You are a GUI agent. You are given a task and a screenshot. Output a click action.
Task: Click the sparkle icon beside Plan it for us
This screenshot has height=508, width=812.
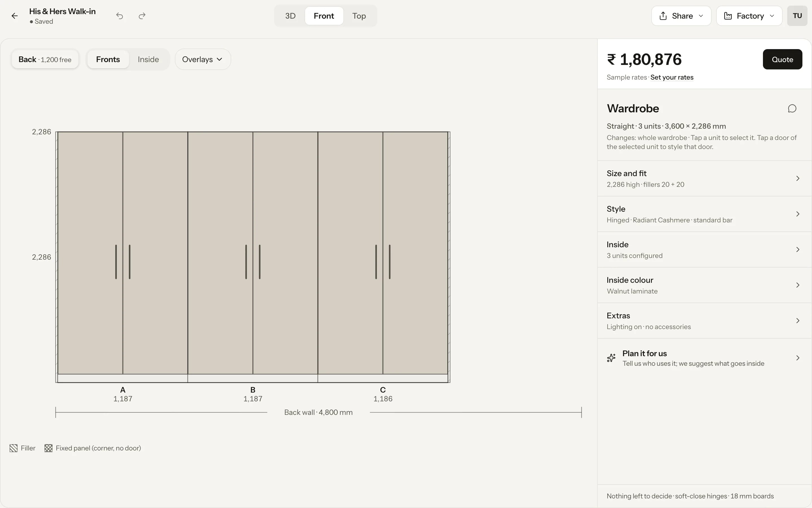tap(611, 358)
